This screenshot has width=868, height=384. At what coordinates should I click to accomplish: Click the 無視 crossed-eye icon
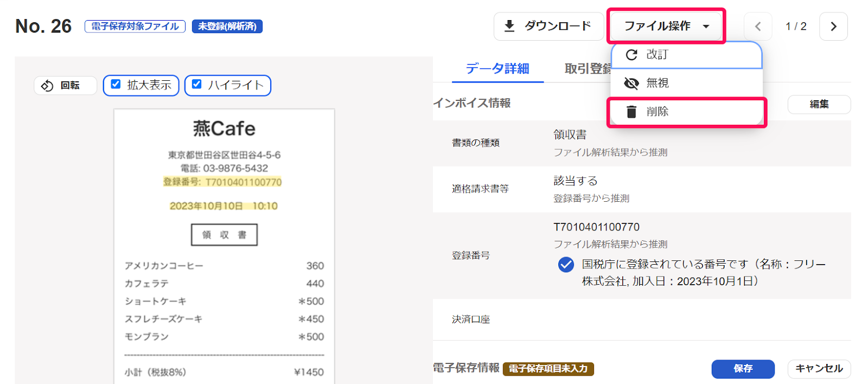click(x=631, y=83)
